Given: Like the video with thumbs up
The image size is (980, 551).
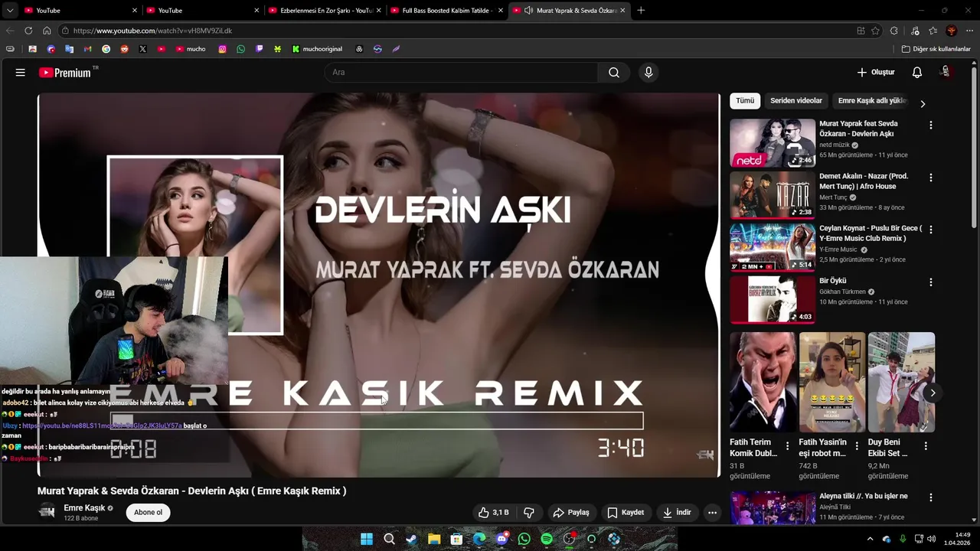Looking at the screenshot, I should [493, 513].
